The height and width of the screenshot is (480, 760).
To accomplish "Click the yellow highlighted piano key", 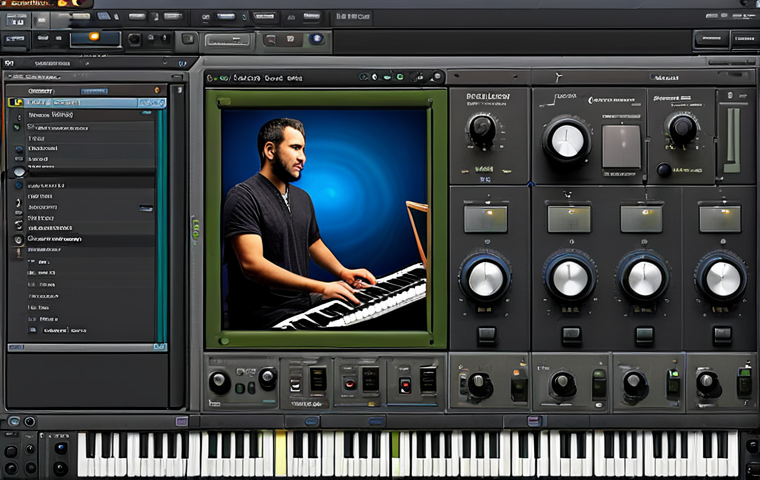I will point(280,453).
